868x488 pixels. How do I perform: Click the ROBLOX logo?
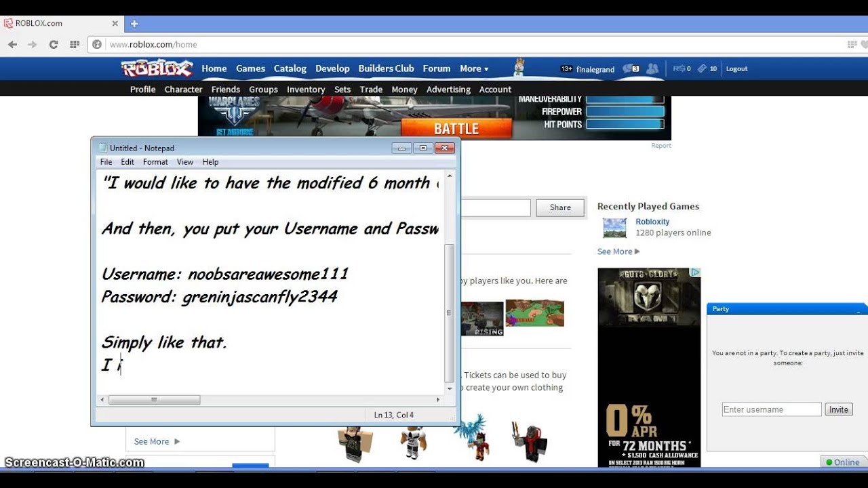click(x=157, y=68)
